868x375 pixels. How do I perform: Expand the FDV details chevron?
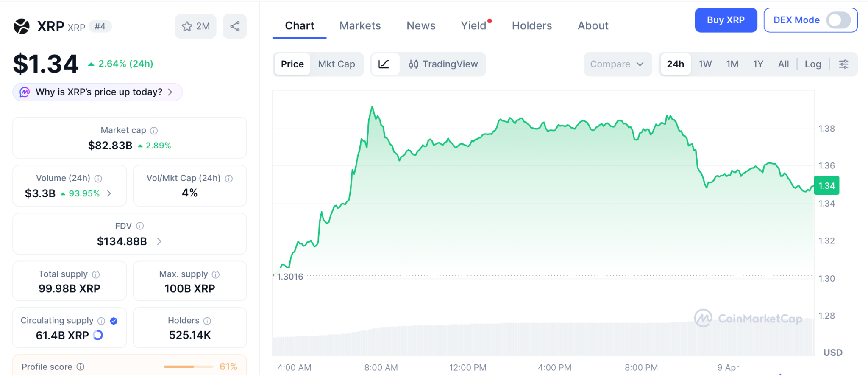159,241
